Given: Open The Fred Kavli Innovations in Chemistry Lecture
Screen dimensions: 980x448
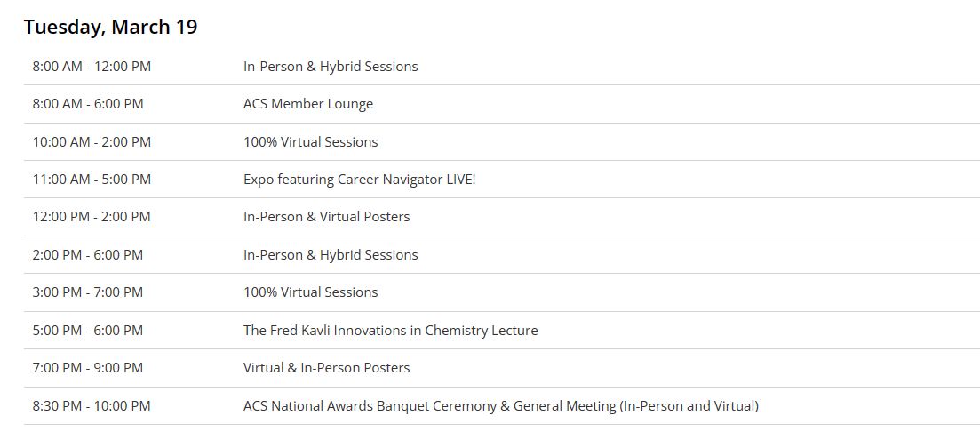Looking at the screenshot, I should pyautogui.click(x=391, y=331).
